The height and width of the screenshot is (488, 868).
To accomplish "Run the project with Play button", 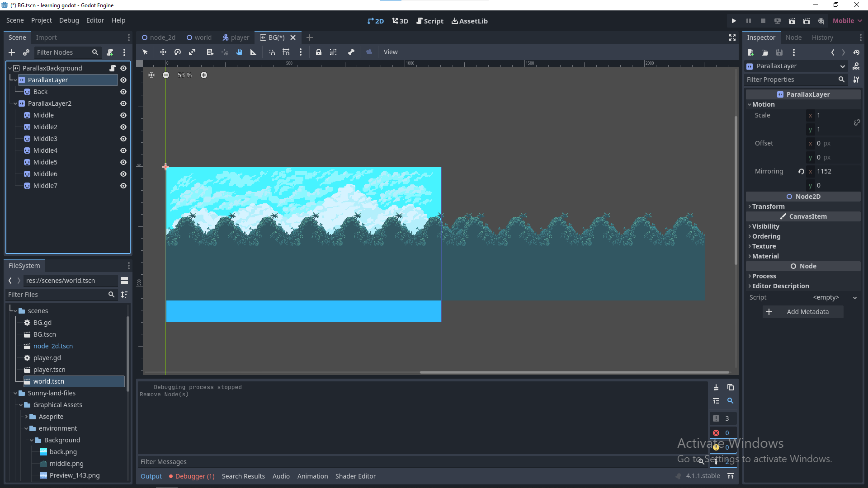I will (733, 21).
